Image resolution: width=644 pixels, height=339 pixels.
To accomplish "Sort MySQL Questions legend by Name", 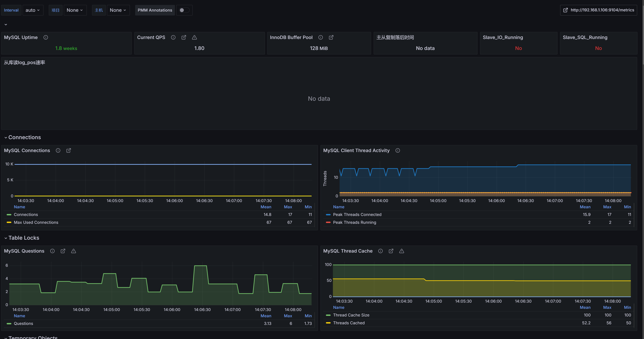I will [20, 316].
